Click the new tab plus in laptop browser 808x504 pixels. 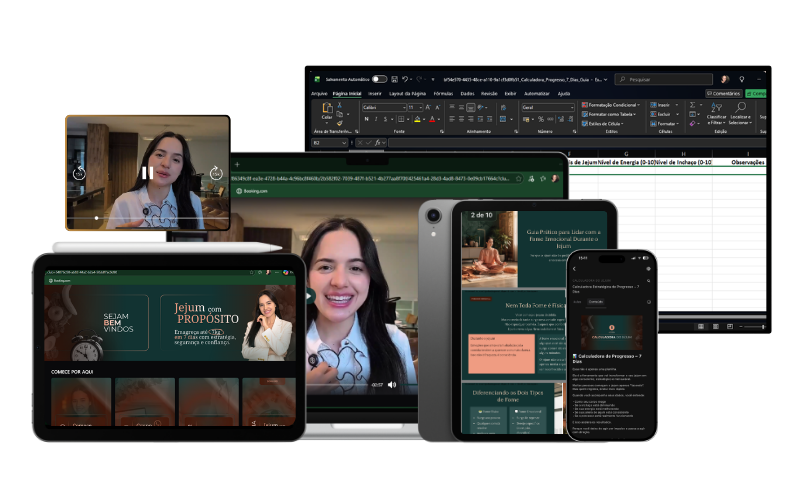(238, 164)
